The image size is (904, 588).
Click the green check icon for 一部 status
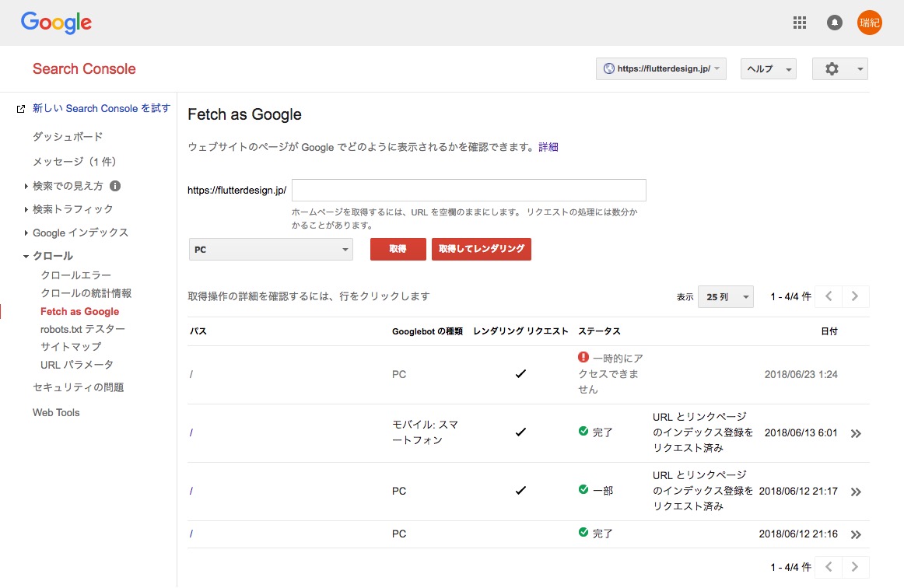click(583, 489)
